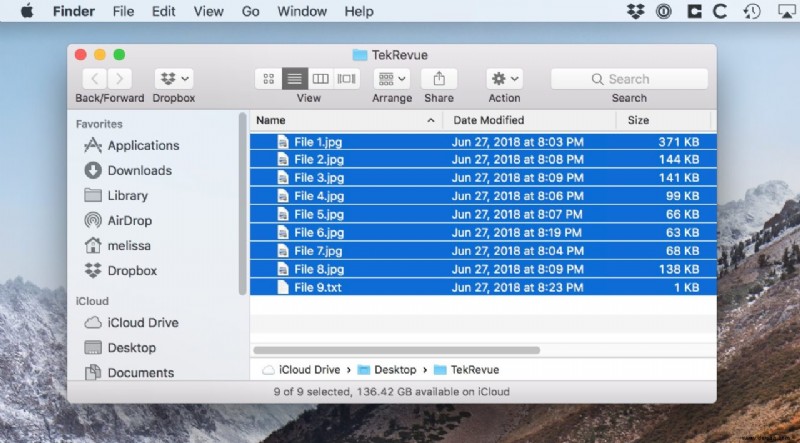Click the AirPlay display menu bar icon

(787, 11)
